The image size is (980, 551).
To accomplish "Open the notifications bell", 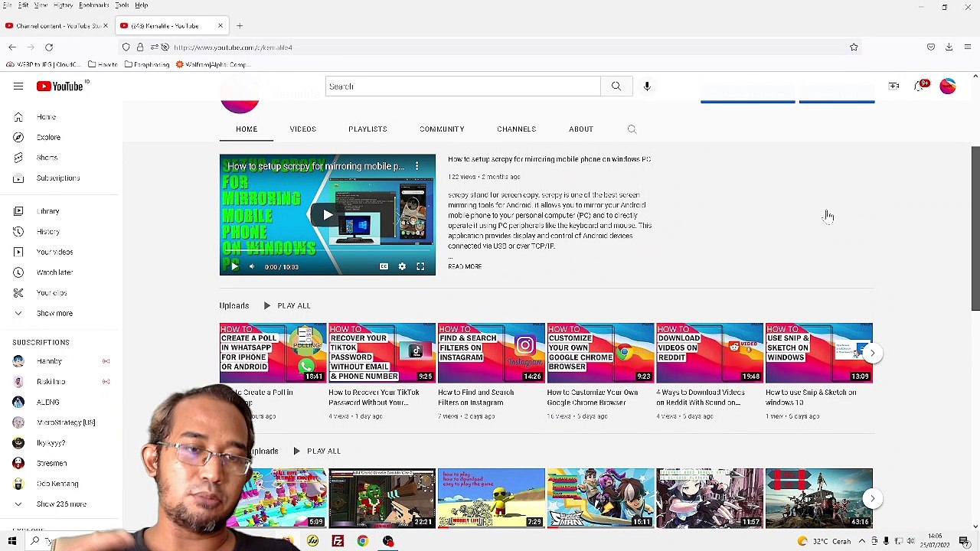I will tap(920, 86).
